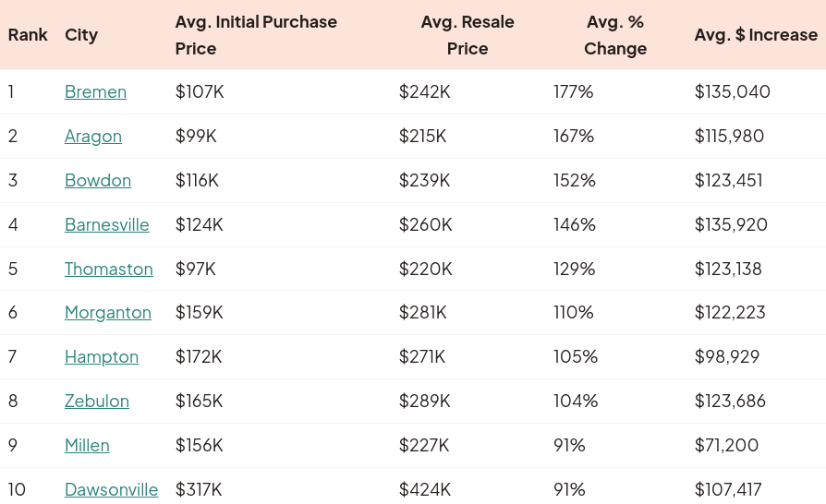The height and width of the screenshot is (504, 826).
Task: Open the Bowdon city link
Action: coord(98,181)
